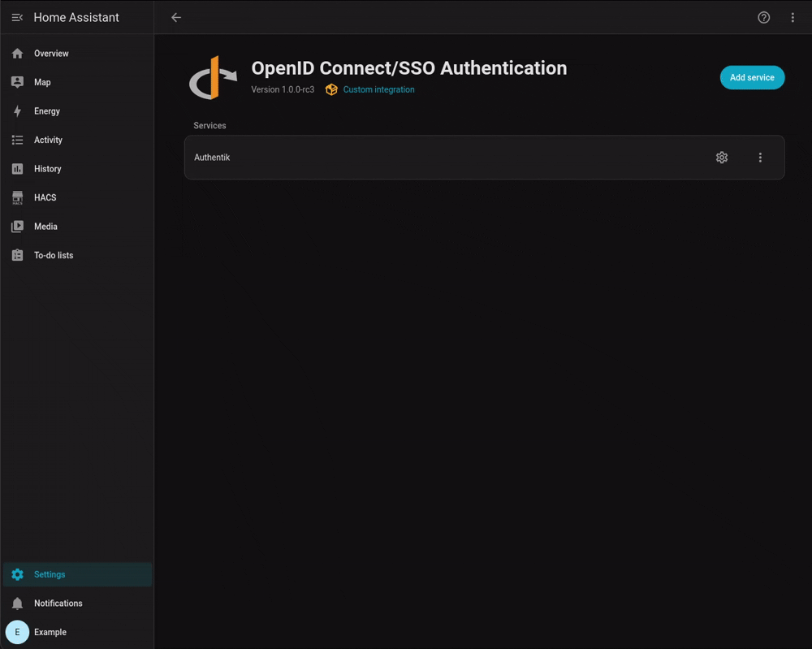Open the Notifications menu item
The height and width of the screenshot is (649, 812).
tap(78, 604)
